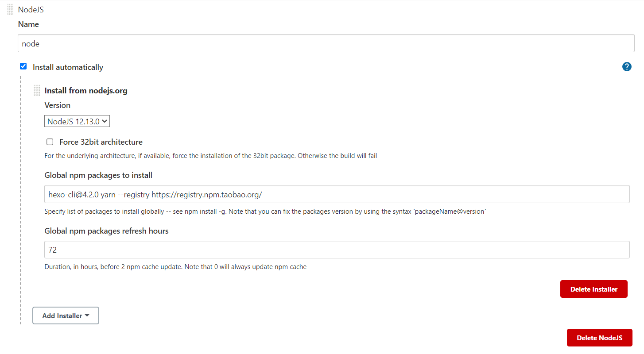
Task: Click the refresh hours field showing 72
Action: tap(337, 250)
